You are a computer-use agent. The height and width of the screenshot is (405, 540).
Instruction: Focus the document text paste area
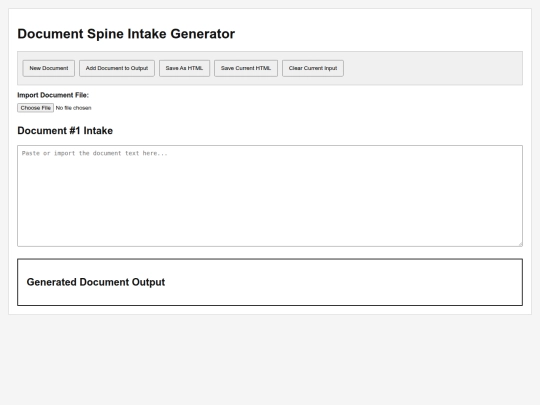point(270,196)
